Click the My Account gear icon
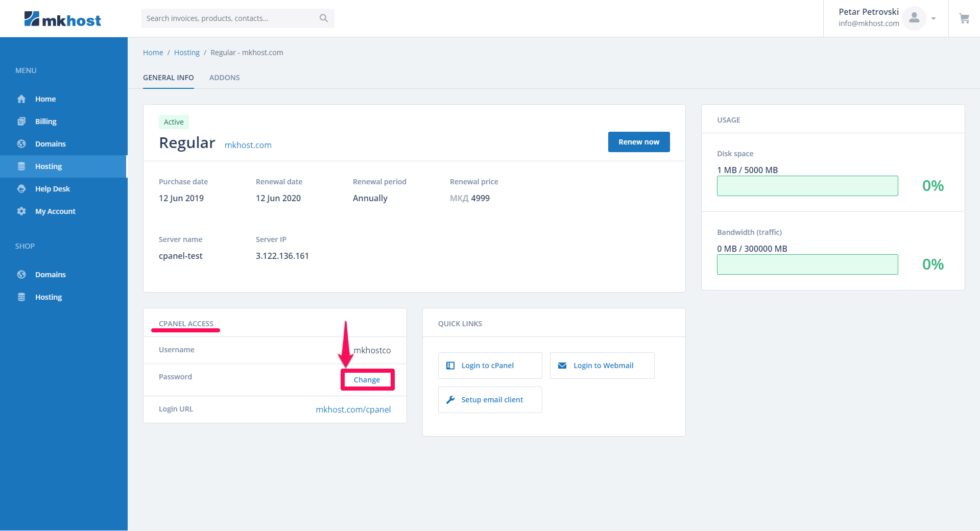The height and width of the screenshot is (531, 980). pyautogui.click(x=21, y=211)
